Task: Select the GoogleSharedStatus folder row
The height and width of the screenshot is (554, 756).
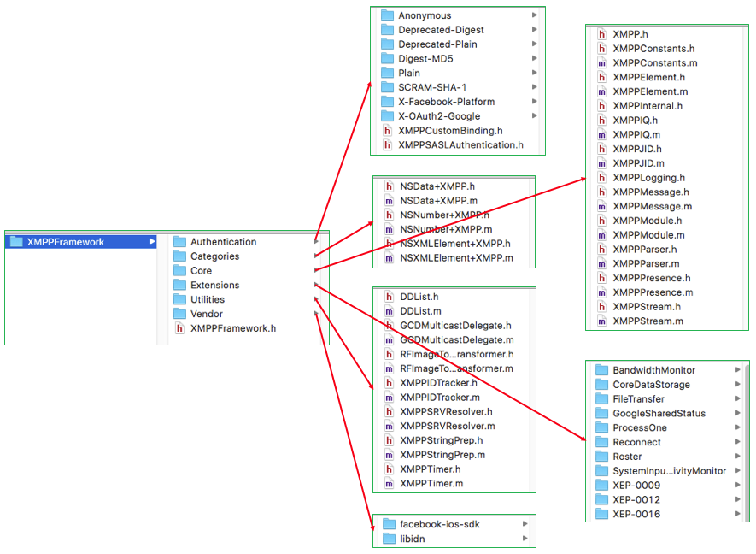Action: [x=667, y=413]
